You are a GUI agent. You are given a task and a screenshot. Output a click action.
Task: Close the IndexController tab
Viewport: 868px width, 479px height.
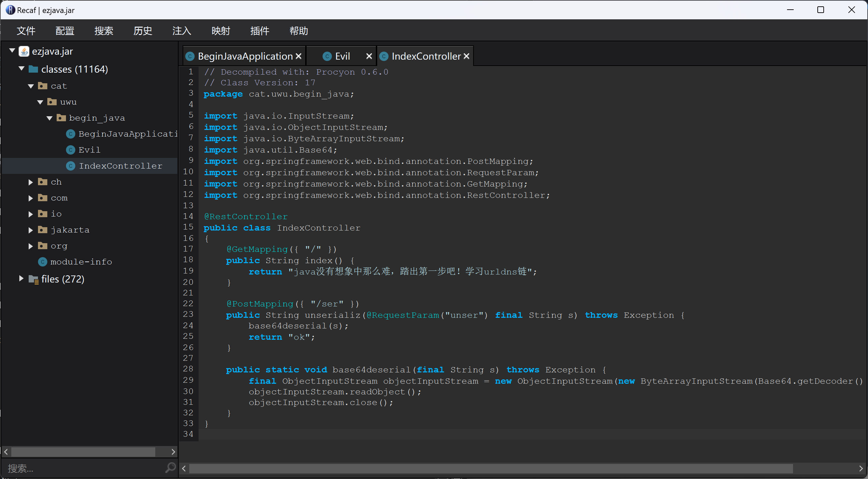pyautogui.click(x=466, y=56)
